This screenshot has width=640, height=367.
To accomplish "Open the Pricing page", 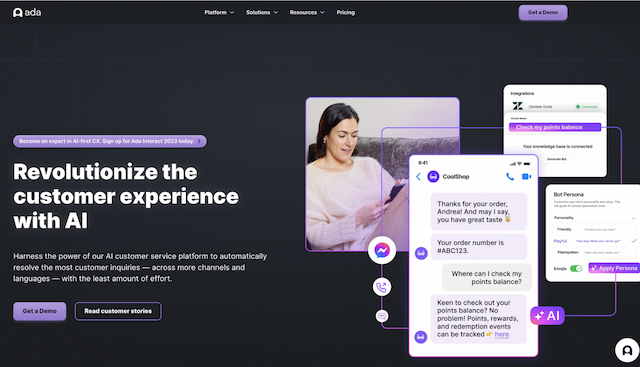I will pos(345,13).
